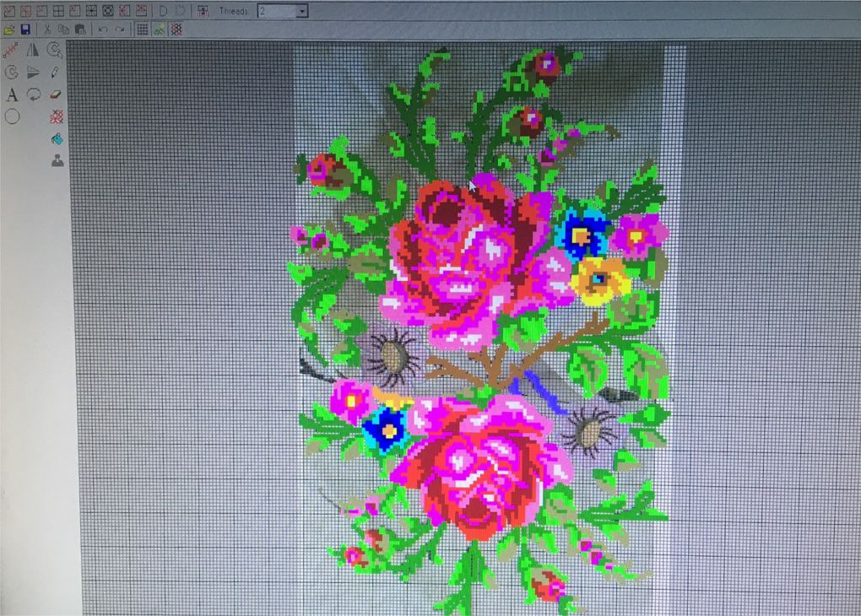
Task: Paste stitches using the Paste icon
Action: click(x=79, y=28)
